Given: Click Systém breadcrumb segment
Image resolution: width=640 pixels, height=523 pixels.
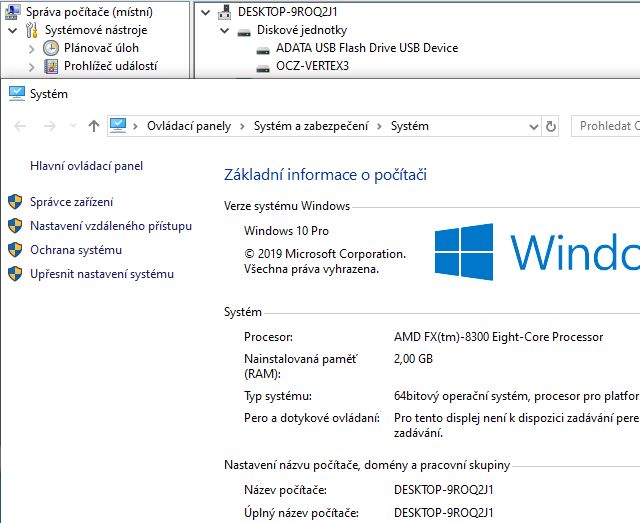Looking at the screenshot, I should [x=410, y=126].
